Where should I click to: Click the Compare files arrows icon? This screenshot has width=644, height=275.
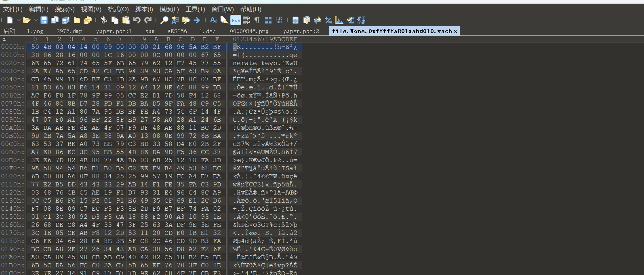[317, 20]
